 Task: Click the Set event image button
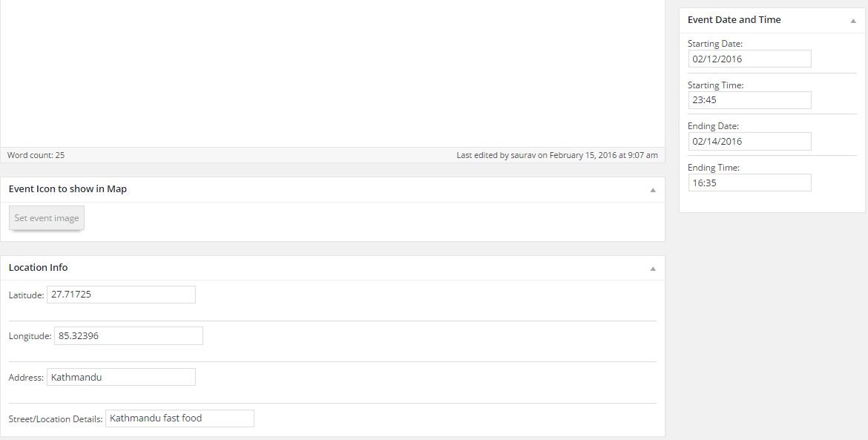[x=47, y=218]
